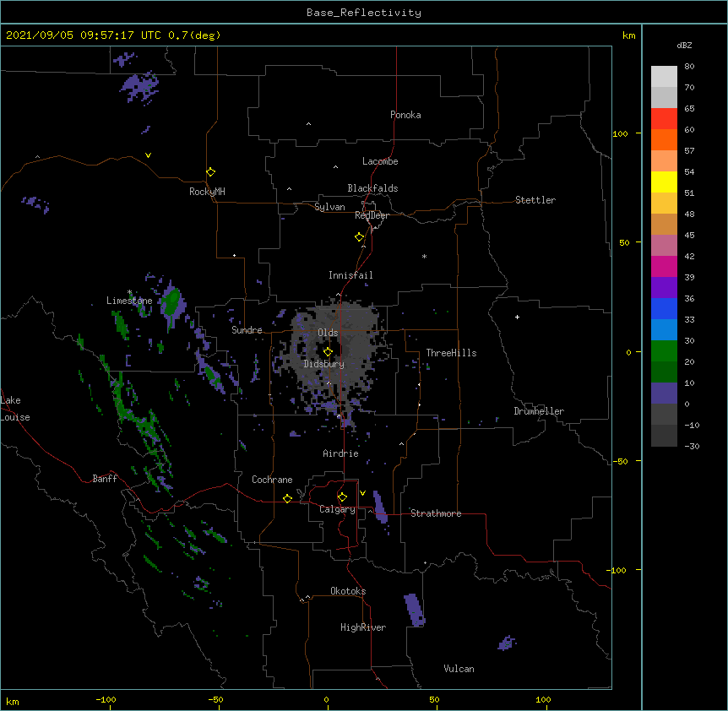Screen dimensions: 728x711
Task: Click the Blackfalds label
Action: [372, 188]
